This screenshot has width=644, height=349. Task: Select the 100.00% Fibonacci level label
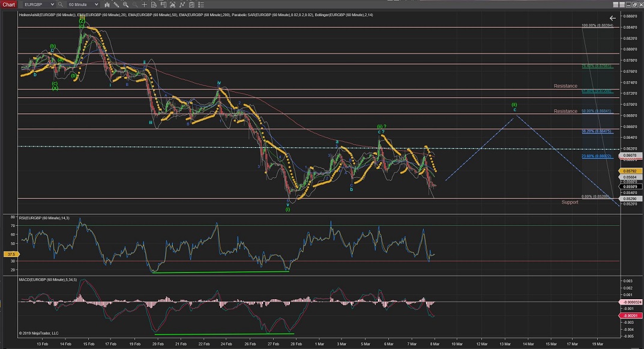597,25
